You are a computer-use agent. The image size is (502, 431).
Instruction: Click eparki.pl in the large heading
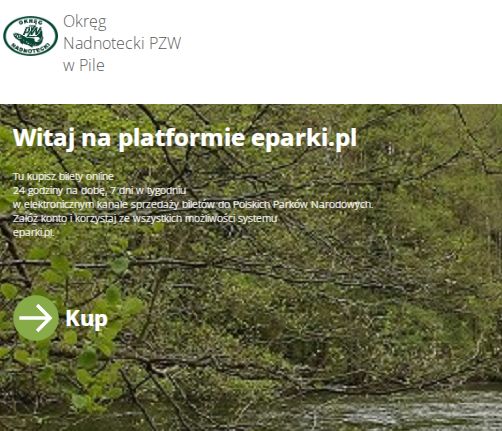click(304, 137)
